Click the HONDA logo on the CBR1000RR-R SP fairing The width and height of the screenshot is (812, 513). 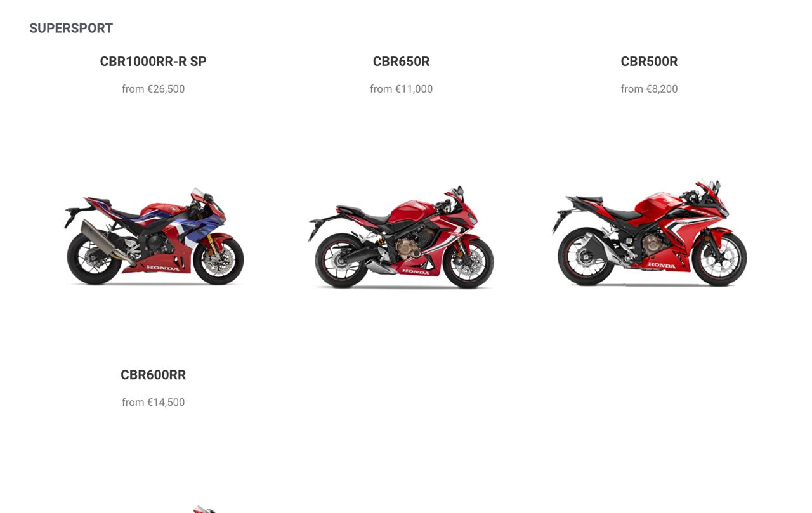point(163,268)
